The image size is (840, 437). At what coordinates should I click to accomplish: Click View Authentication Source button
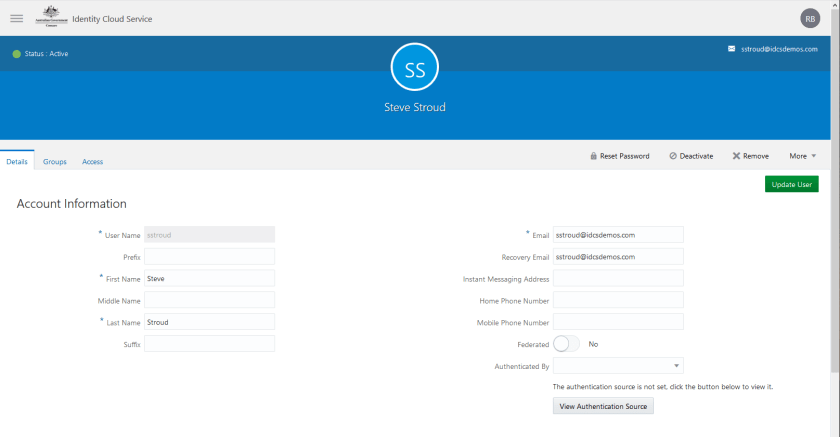click(x=603, y=407)
